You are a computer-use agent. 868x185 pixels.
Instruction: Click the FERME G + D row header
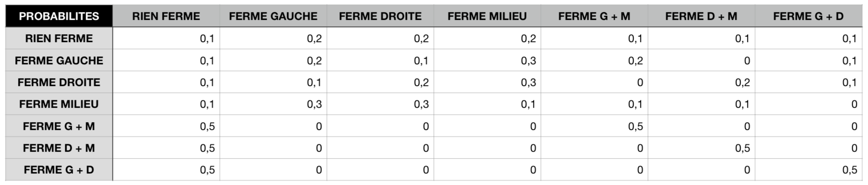(59, 170)
